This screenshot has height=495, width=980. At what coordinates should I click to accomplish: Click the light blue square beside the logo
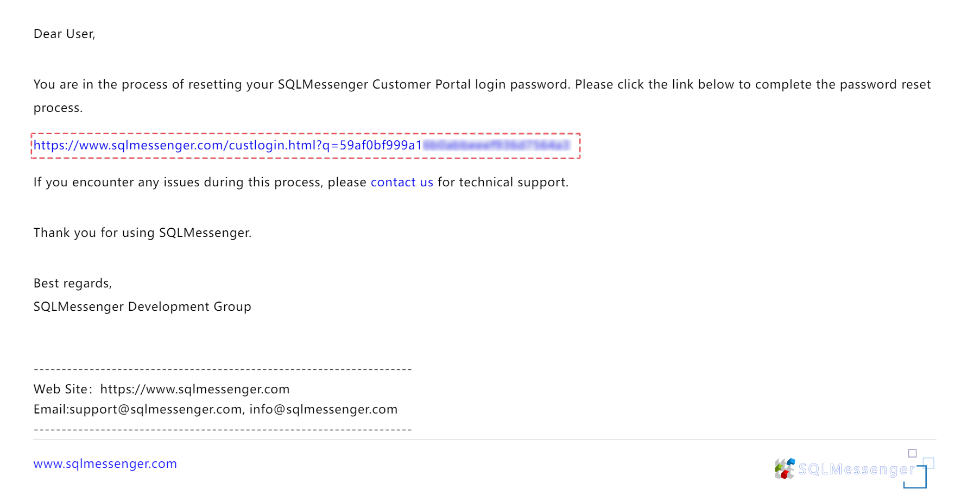pos(929,463)
